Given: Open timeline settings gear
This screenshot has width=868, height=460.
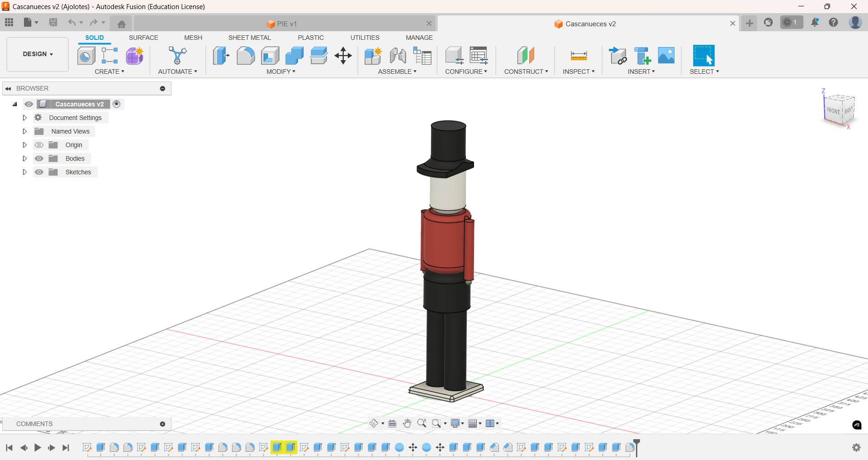Looking at the screenshot, I should click(856, 447).
